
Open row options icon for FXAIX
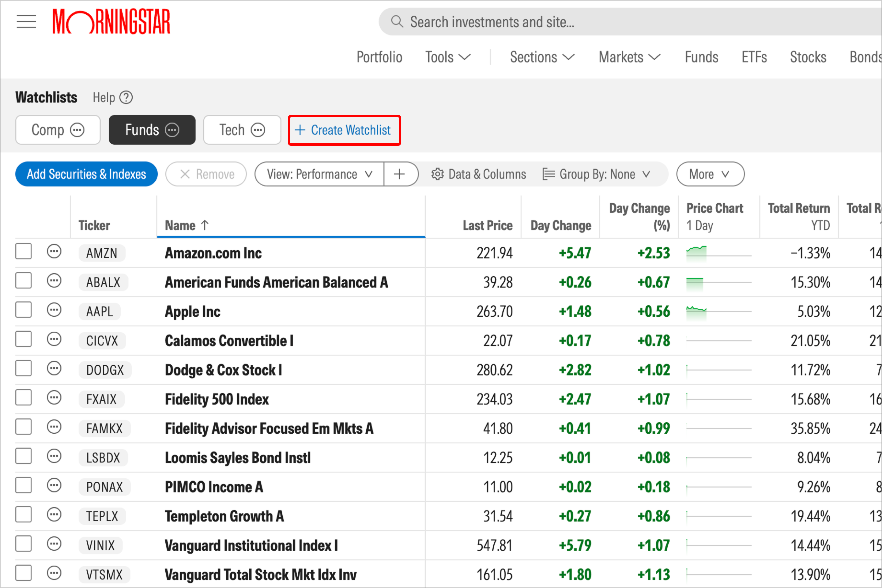tap(54, 398)
